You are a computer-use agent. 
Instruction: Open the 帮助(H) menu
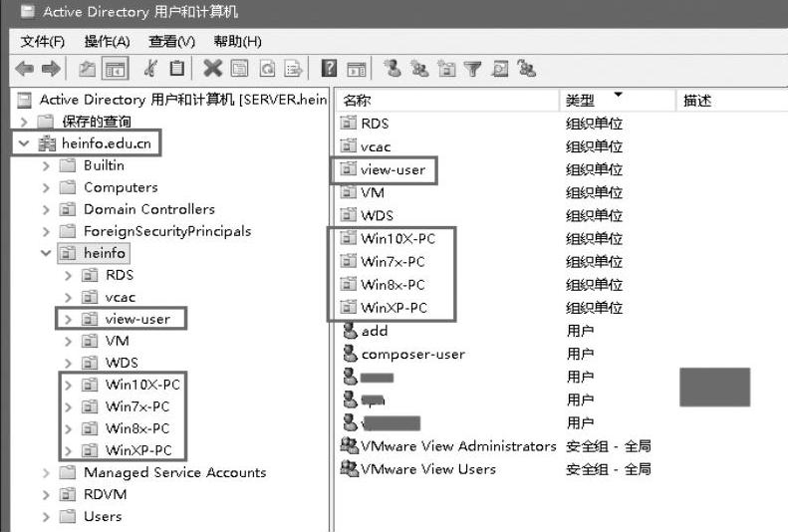click(x=237, y=41)
